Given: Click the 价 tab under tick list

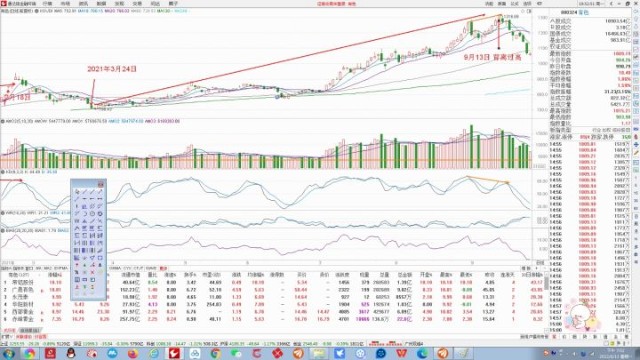Looking at the screenshot, I should tap(564, 337).
